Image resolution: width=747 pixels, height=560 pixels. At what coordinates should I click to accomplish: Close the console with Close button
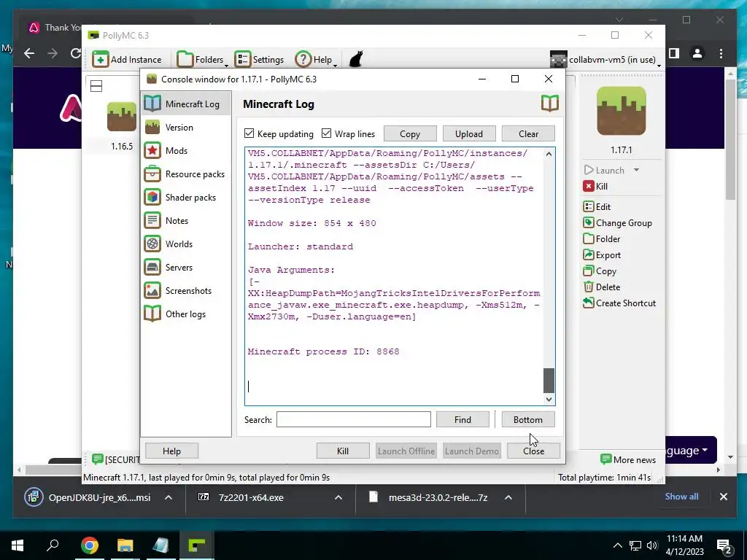pos(533,451)
